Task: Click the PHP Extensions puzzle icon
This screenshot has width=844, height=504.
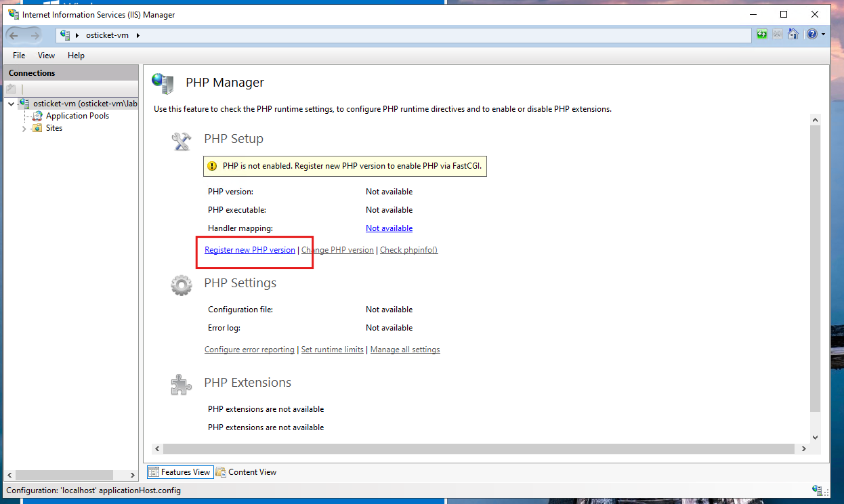Action: [x=181, y=384]
